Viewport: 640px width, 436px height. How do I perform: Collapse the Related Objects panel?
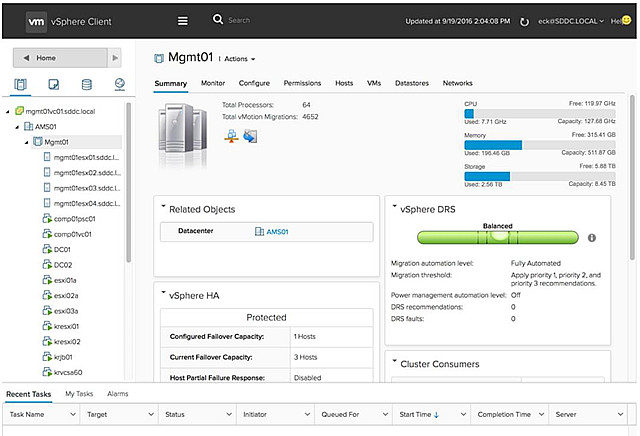coord(163,207)
